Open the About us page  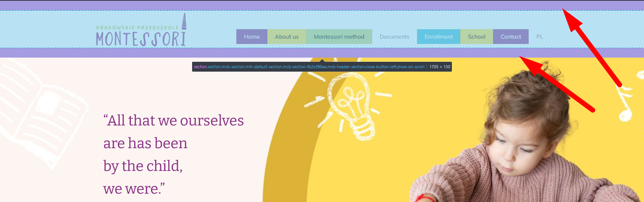coord(287,37)
